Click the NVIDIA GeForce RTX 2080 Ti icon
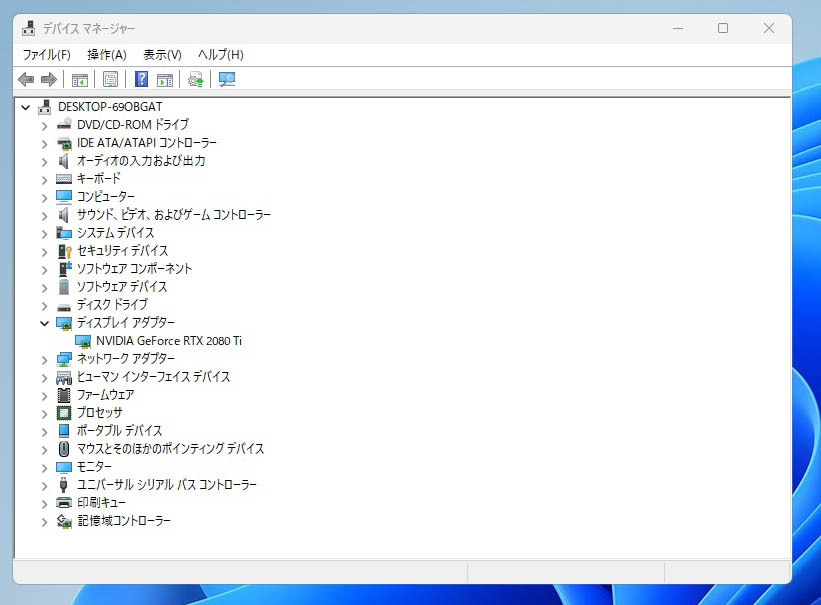The height and width of the screenshot is (605, 821). coord(84,340)
